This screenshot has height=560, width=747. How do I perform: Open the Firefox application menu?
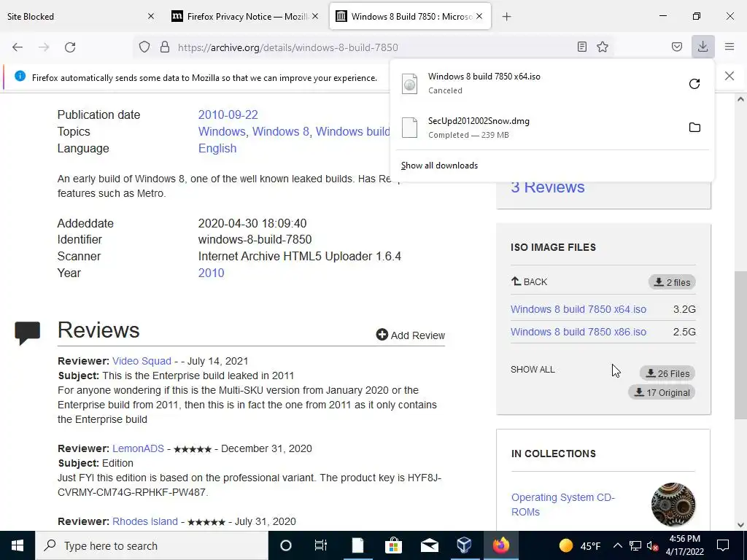(x=729, y=47)
